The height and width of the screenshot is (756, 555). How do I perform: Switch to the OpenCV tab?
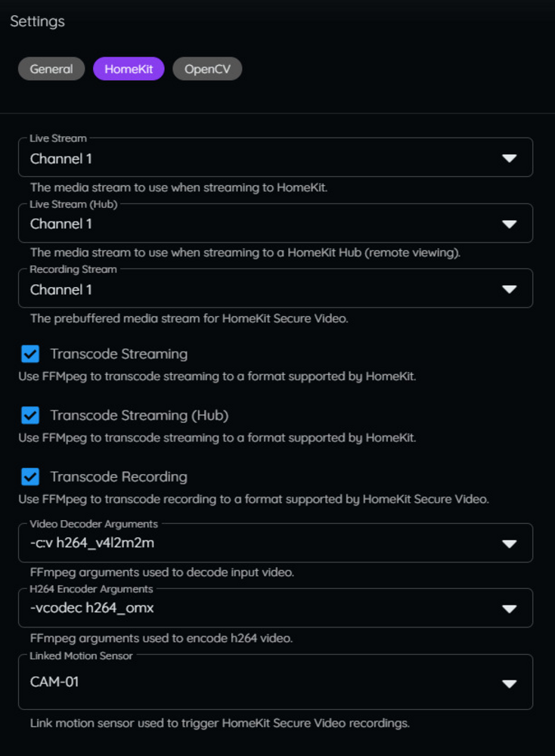coord(207,69)
